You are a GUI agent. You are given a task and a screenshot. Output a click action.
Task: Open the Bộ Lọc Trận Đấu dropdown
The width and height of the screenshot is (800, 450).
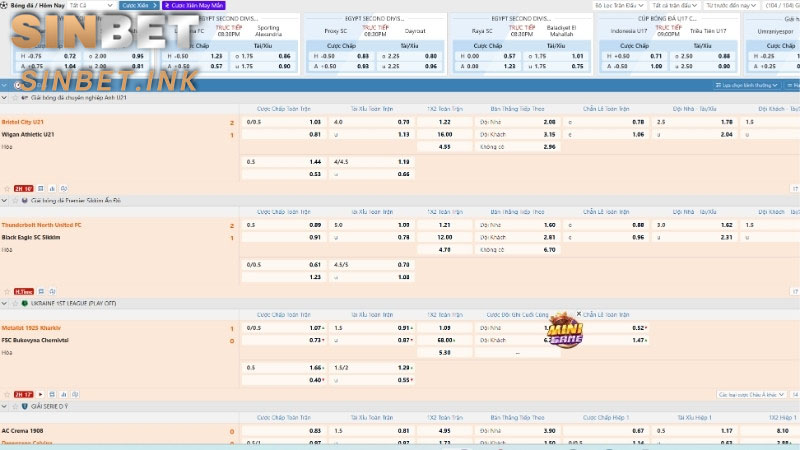click(x=619, y=5)
